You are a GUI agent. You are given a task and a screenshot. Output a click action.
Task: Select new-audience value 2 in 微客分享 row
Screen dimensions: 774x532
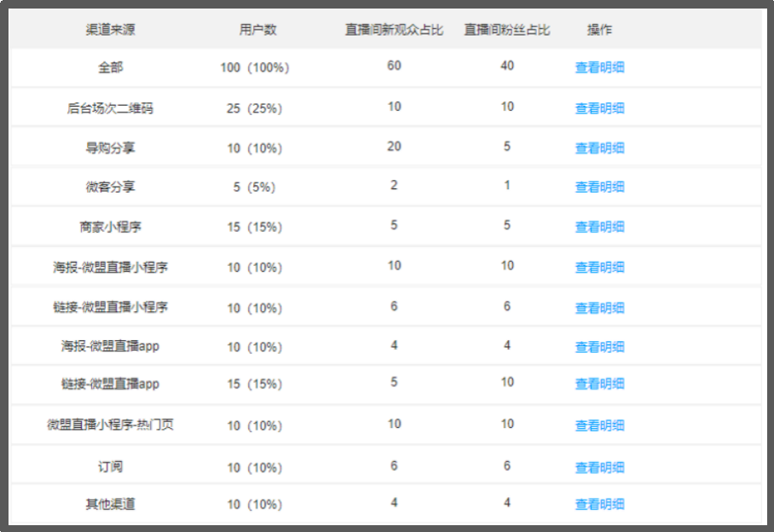click(394, 186)
